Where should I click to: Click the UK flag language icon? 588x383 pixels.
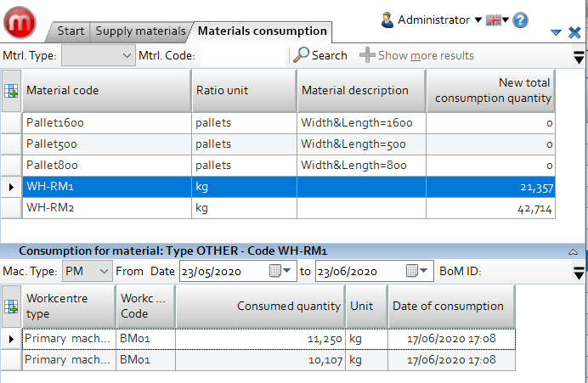493,20
